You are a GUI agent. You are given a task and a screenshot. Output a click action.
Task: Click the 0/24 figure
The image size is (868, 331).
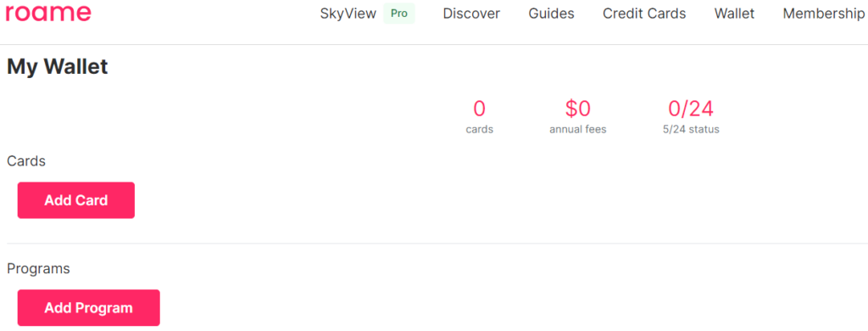pos(691,109)
